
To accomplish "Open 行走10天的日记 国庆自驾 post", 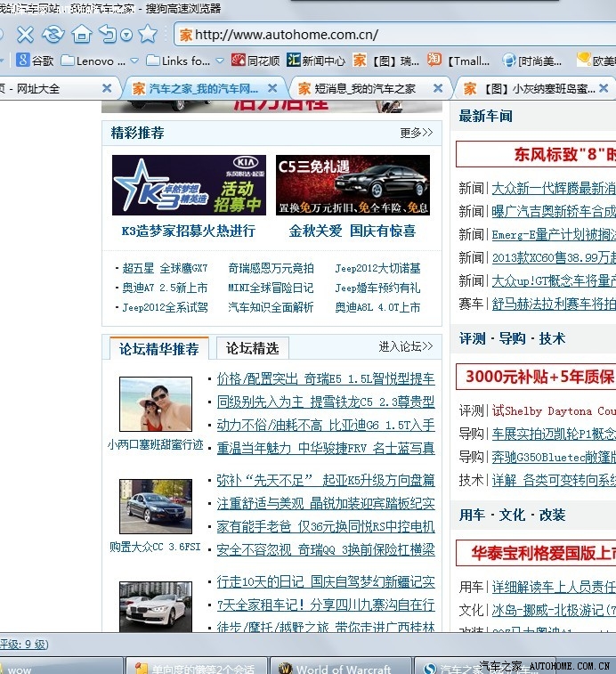I will point(326,582).
